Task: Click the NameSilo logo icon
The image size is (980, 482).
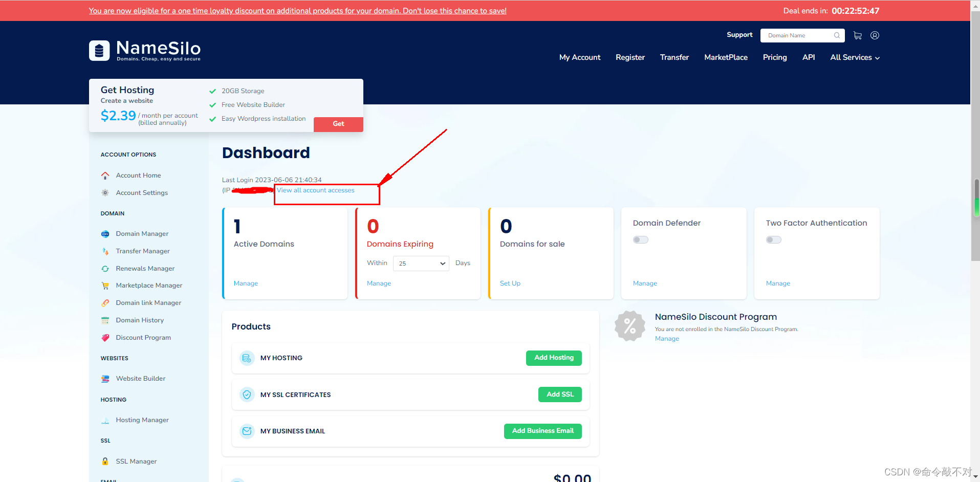Action: click(99, 51)
